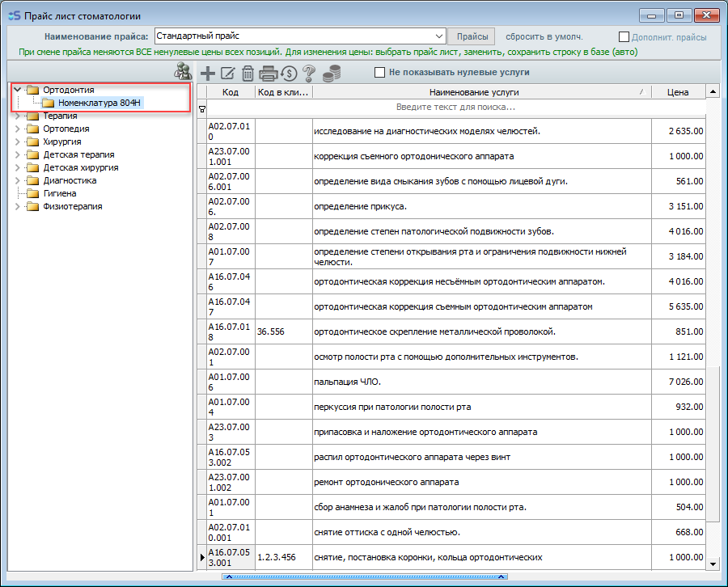Viewport: 728px width, 587px height.
Task: Sort by the 'Цена' column header
Action: coord(678,92)
